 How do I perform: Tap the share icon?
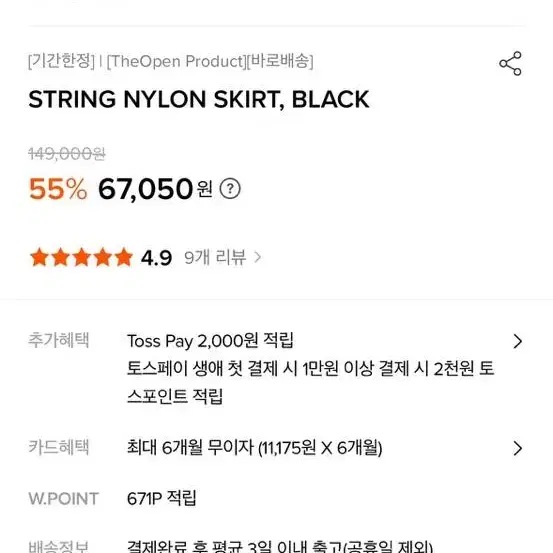tap(510, 63)
